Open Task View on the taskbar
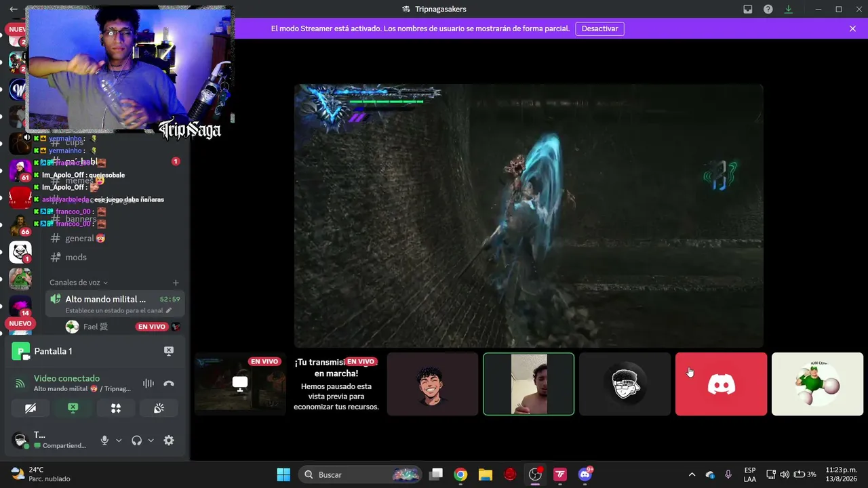Screen dimensions: 868x488 pos(436,474)
